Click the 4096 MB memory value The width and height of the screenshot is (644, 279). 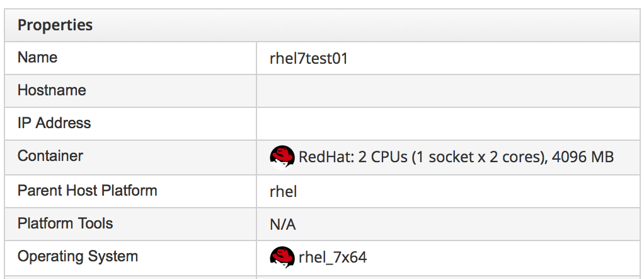583,157
